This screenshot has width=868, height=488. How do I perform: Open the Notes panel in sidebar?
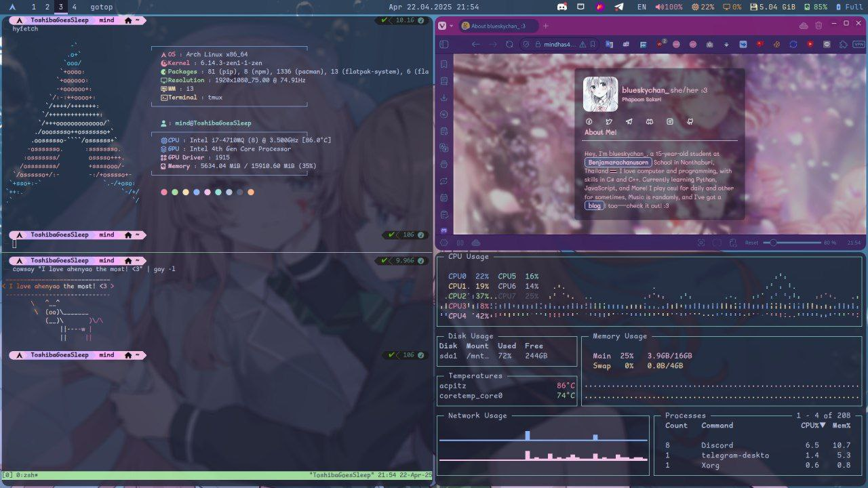pyautogui.click(x=444, y=131)
